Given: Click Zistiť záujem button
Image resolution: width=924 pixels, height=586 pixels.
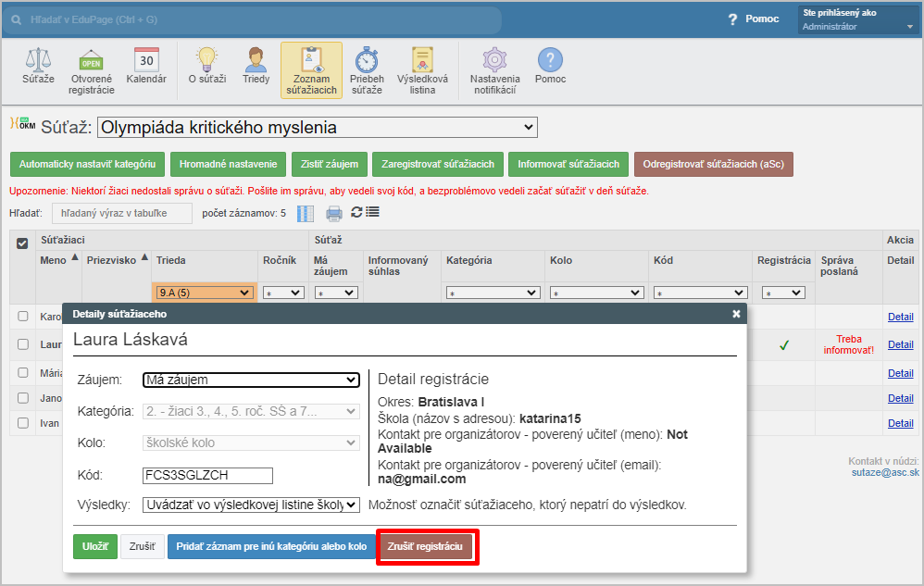Looking at the screenshot, I should click(330, 164).
